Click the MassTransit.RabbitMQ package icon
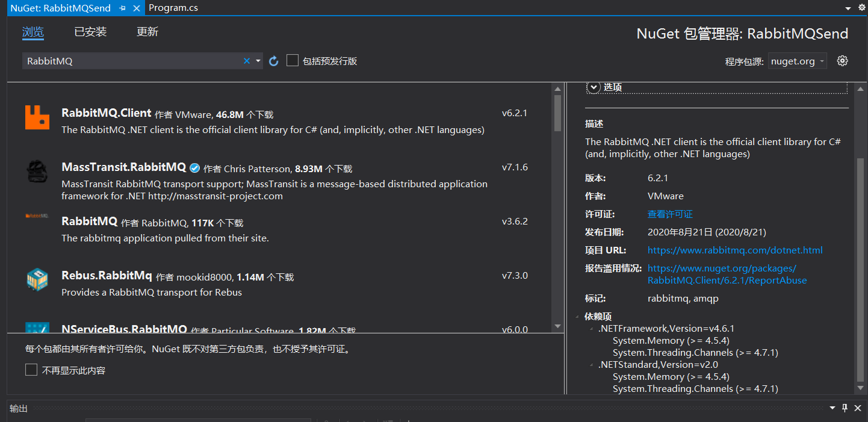 (x=37, y=172)
